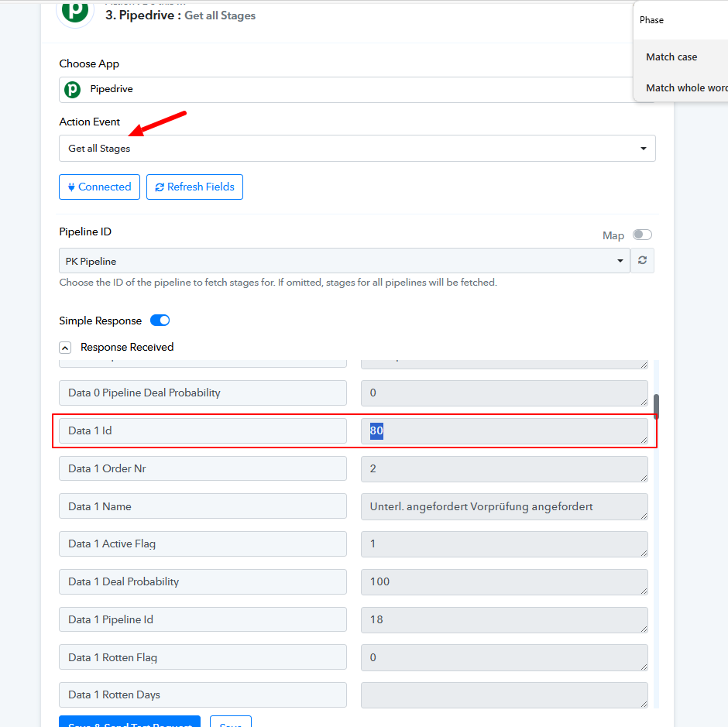Screen dimensions: 728x727
Task: Click the Refresh Fields button
Action: 194,187
